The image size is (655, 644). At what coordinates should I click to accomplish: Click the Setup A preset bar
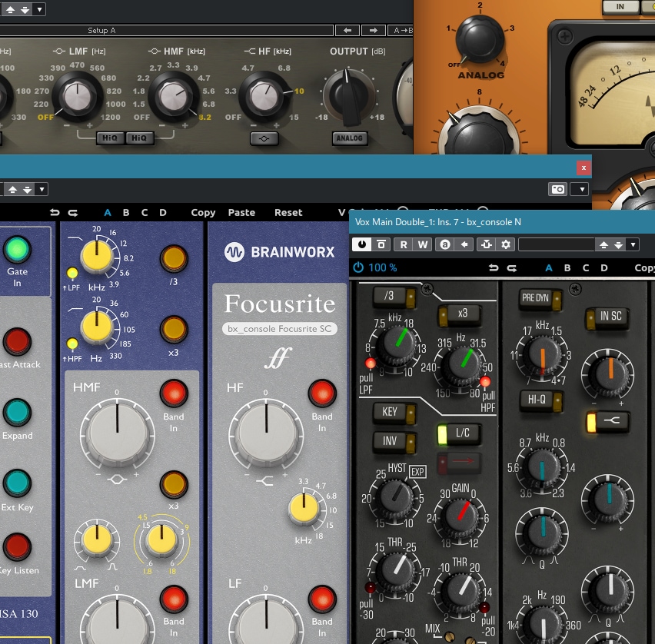tap(166, 31)
